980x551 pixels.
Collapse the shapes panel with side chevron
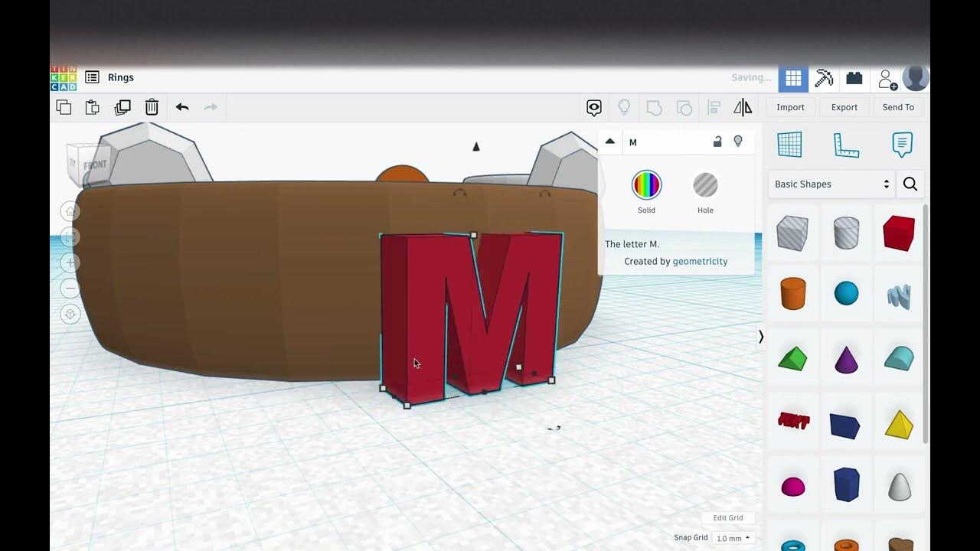click(x=761, y=337)
